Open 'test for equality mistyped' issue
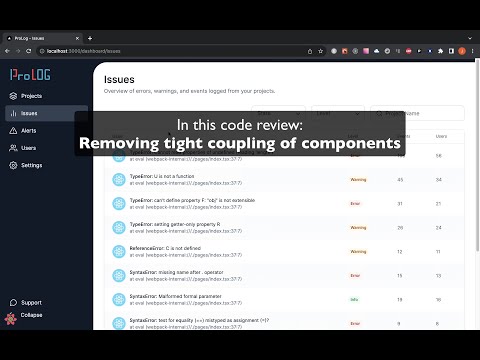Screen dimensions: 480x360 [x=285, y=322]
